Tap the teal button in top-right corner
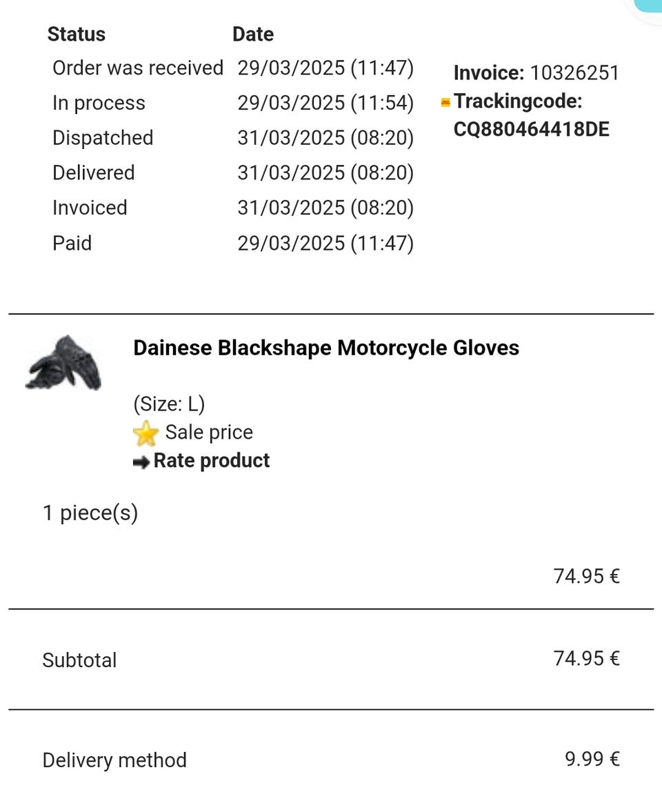 click(x=648, y=6)
